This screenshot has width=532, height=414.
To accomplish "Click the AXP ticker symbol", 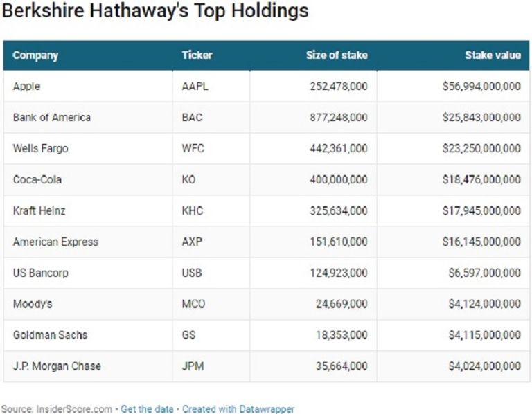I will tap(191, 242).
